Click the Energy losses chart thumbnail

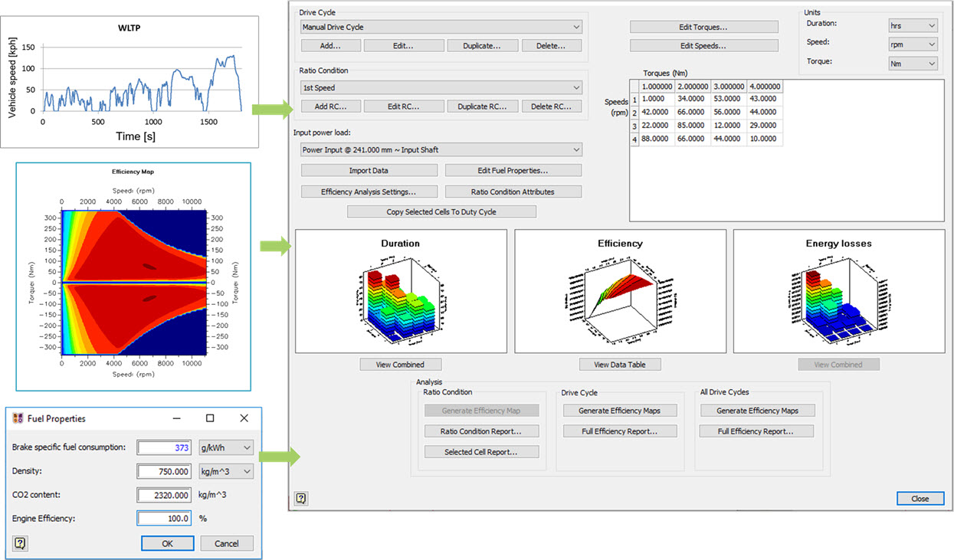click(838, 291)
